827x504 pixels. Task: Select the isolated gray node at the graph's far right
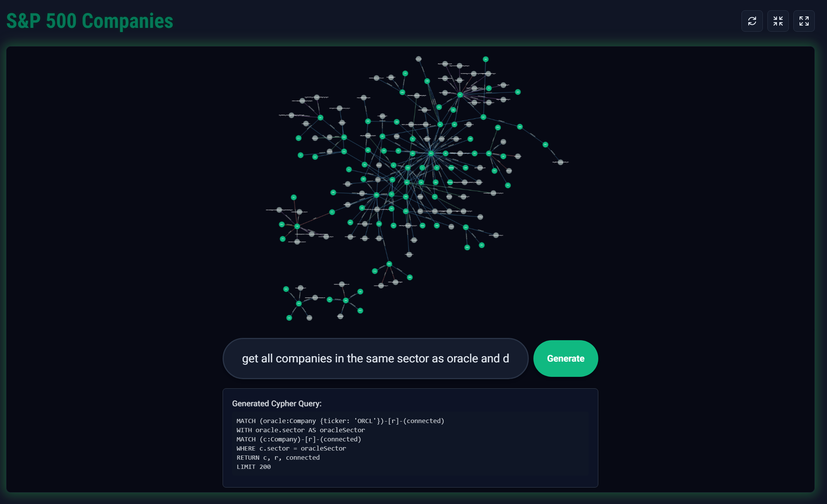pos(560,162)
